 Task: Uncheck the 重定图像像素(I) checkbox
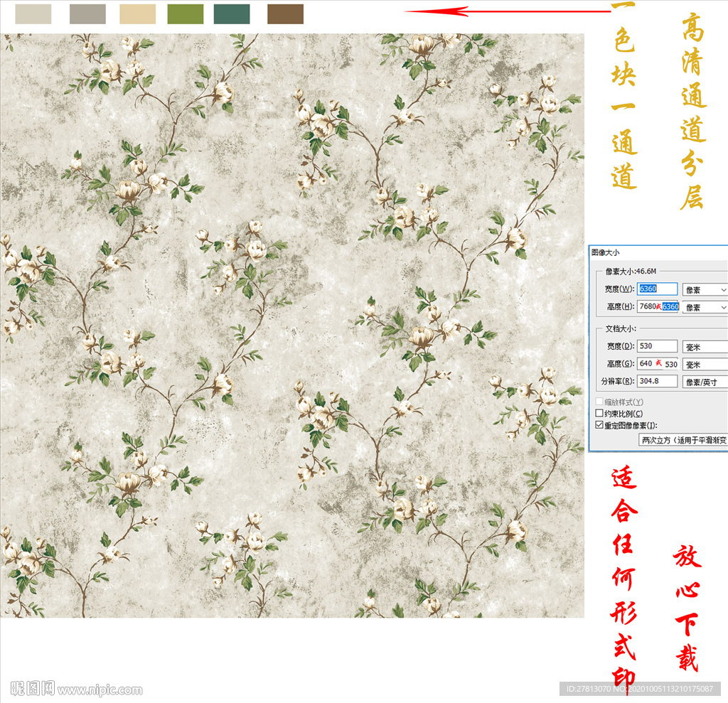[x=599, y=425]
